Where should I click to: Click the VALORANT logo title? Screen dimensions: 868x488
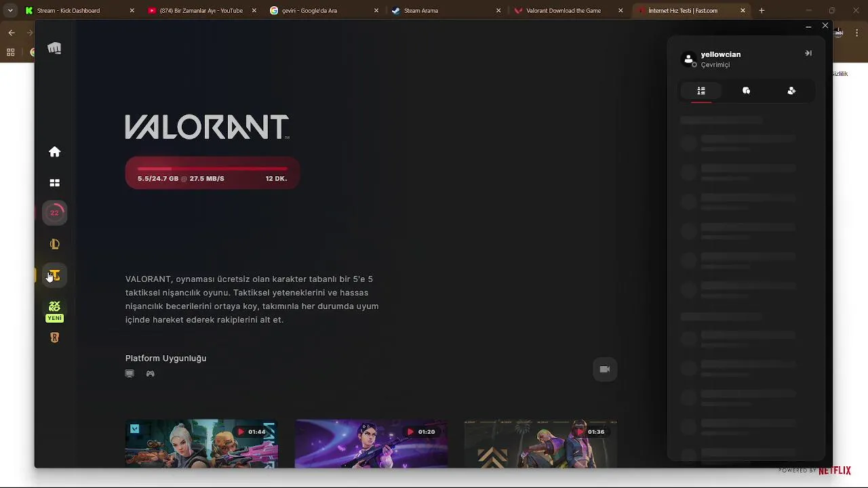207,127
